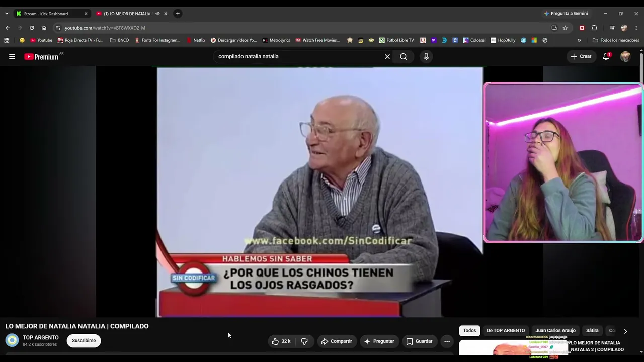Viewport: 644px width, 362px height.
Task: Open the Extensions puzzle menu
Action: 594,28
